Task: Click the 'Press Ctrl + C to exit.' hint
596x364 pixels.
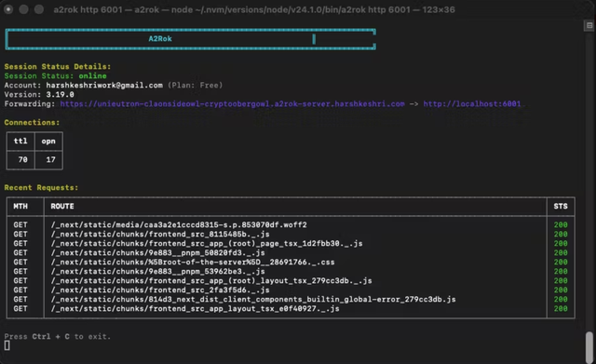Action: pos(58,336)
